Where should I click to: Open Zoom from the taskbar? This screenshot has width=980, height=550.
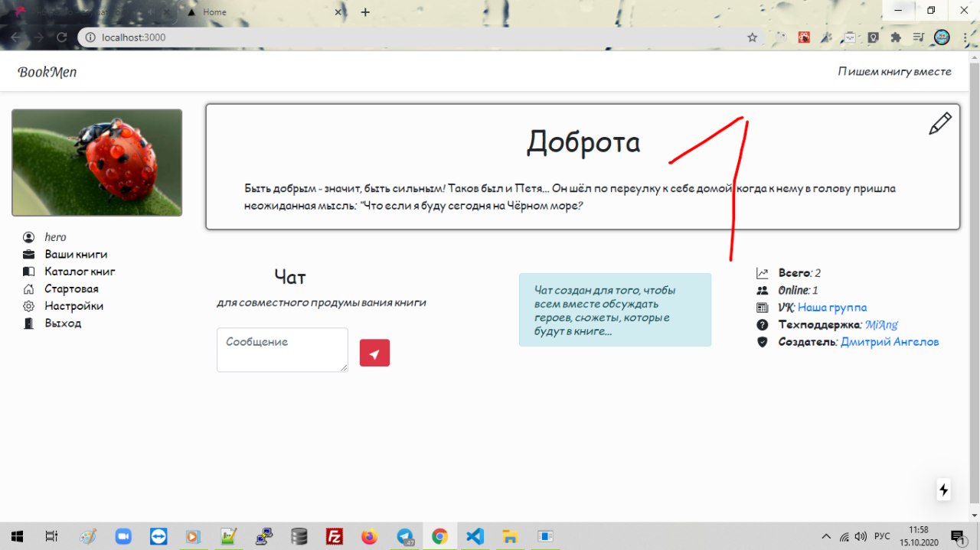(123, 536)
